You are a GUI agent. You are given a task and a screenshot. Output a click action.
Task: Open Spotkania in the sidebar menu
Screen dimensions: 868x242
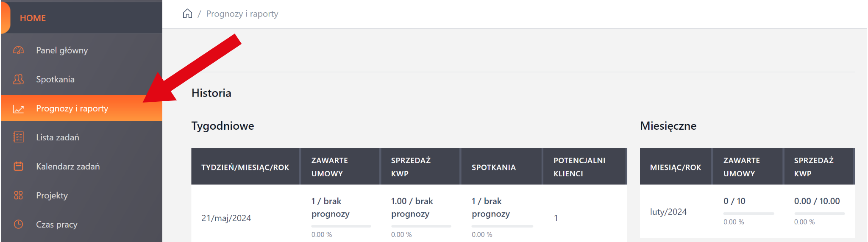(x=55, y=79)
